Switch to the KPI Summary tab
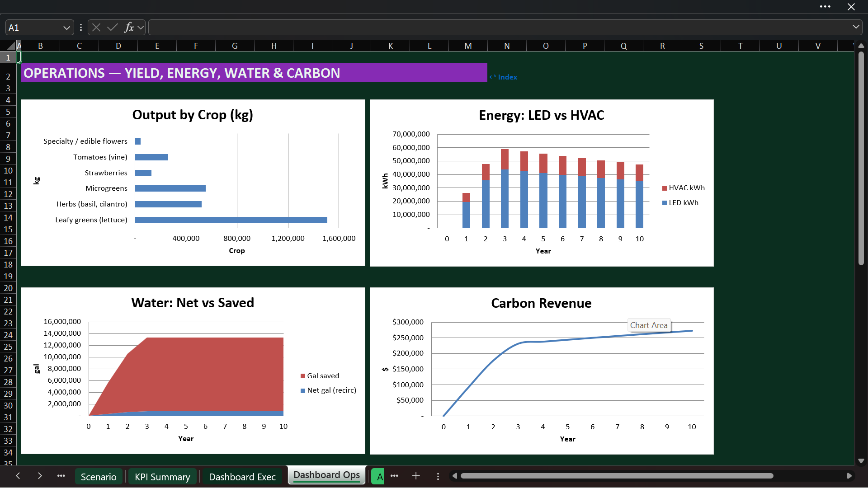 [162, 477]
